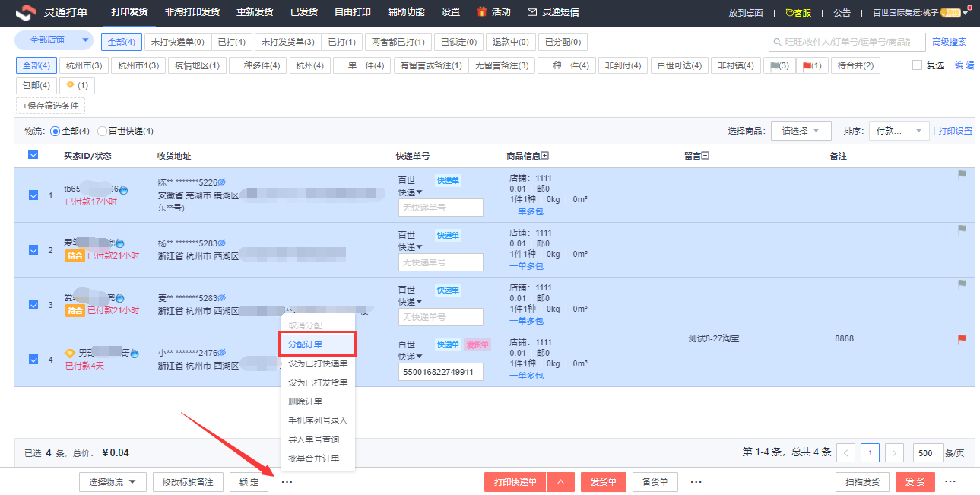The width and height of the screenshot is (980, 495).
Task: Click grey flag on order row 1
Action: tap(962, 175)
